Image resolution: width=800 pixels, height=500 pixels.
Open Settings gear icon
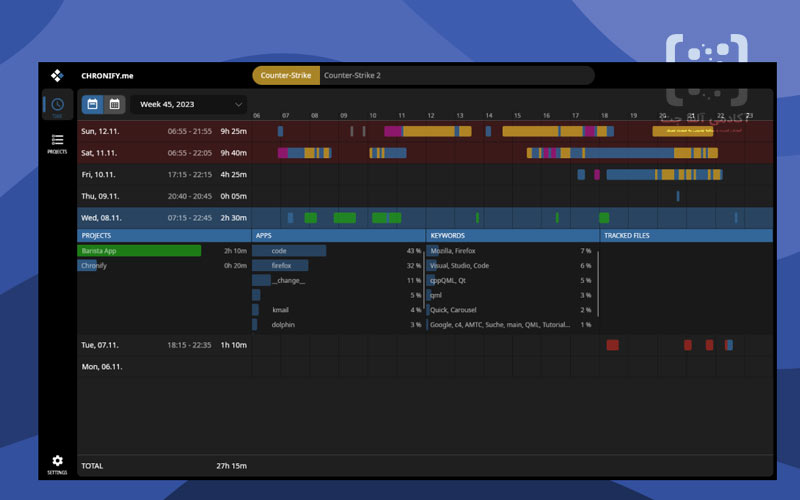click(57, 461)
